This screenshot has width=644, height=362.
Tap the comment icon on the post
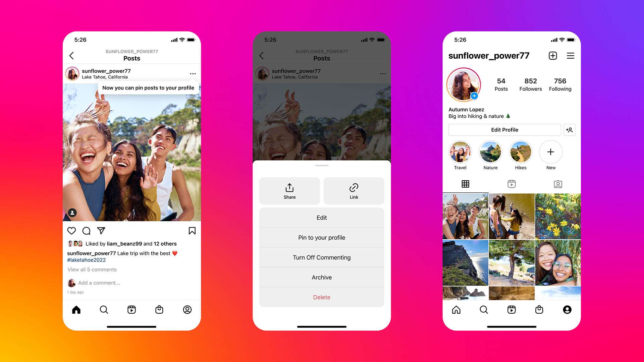click(x=87, y=230)
